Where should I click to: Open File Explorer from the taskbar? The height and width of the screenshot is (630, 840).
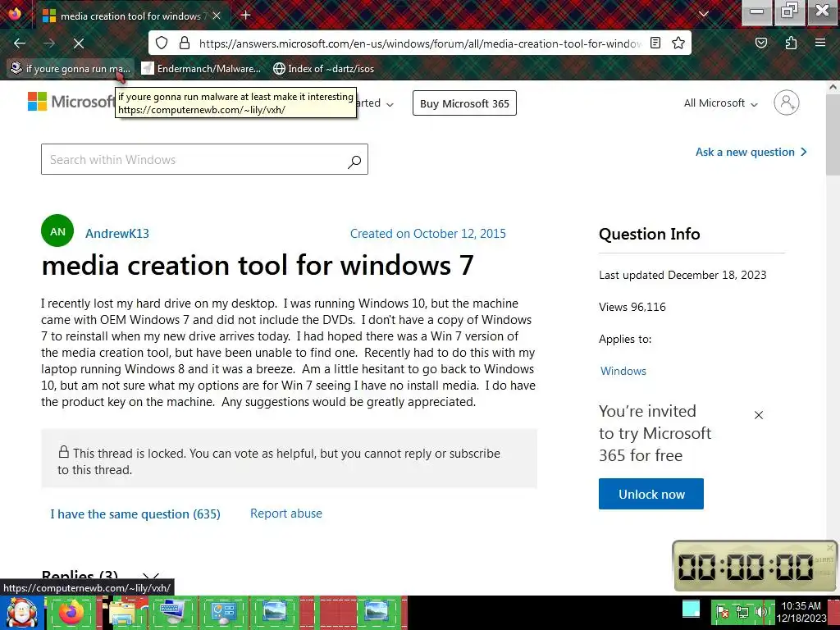(x=125, y=612)
